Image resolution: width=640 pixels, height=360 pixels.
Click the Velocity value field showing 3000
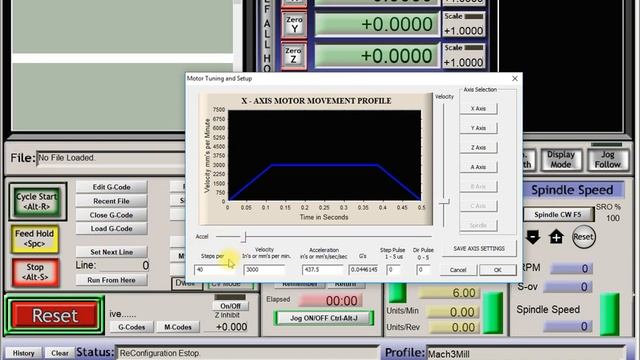coord(264,270)
